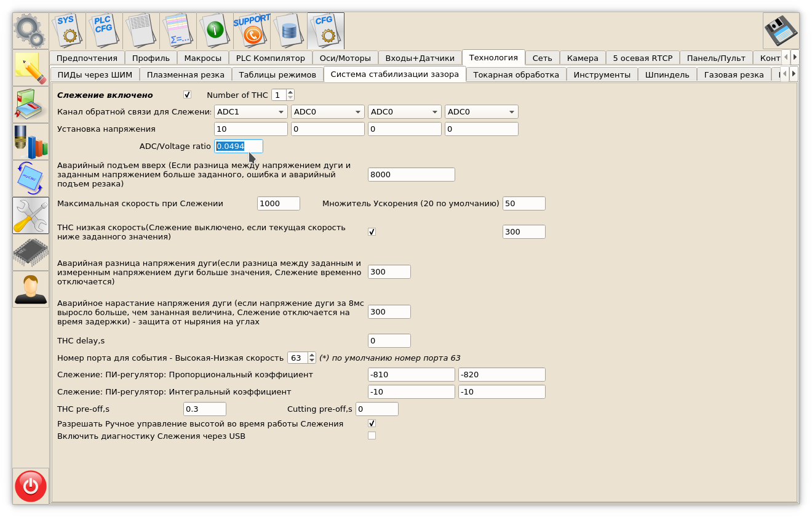This screenshot has width=812, height=517.
Task: Click the Множитель Ускорения field
Action: click(x=524, y=203)
